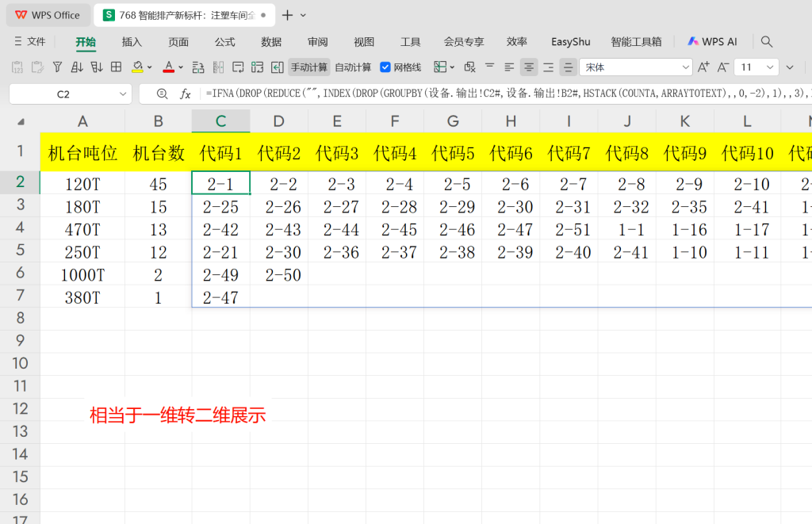Select cell containing 1000T
The height and width of the screenshot is (524, 812).
[x=82, y=274]
